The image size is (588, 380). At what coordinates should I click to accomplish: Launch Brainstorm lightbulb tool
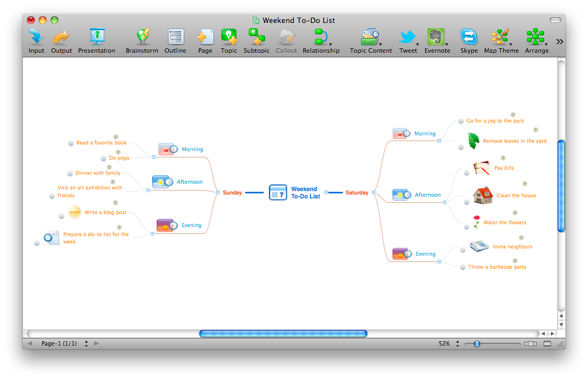coord(143,37)
